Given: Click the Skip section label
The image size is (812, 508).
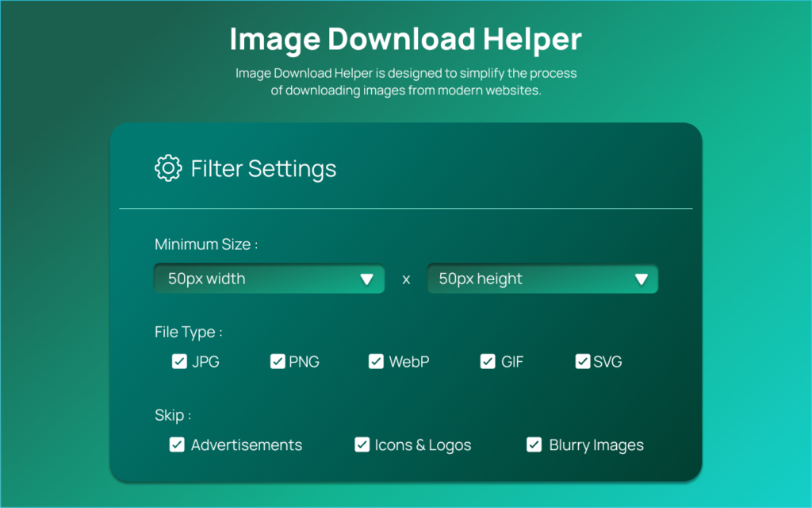Looking at the screenshot, I should coord(172,415).
